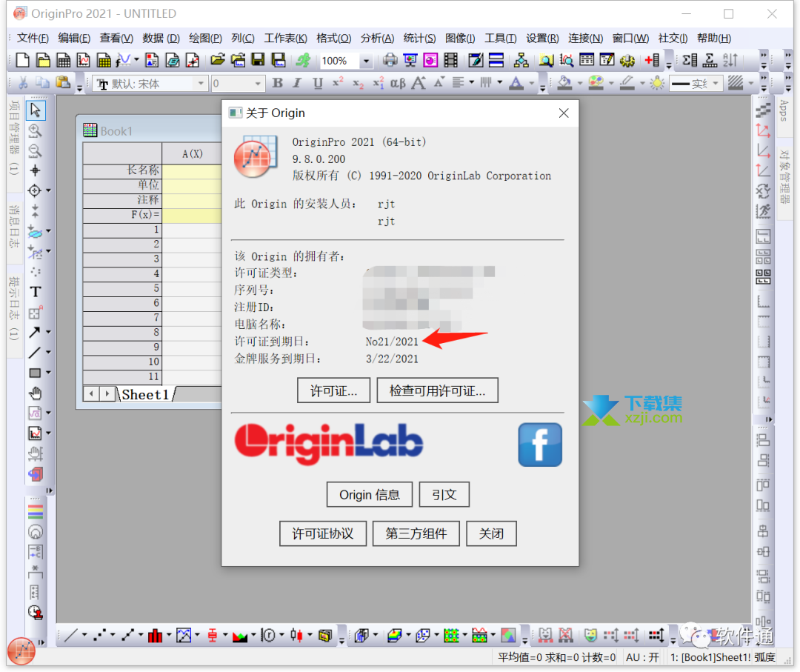Click the A(X) column header in Book1
The image size is (800, 672).
(x=192, y=153)
